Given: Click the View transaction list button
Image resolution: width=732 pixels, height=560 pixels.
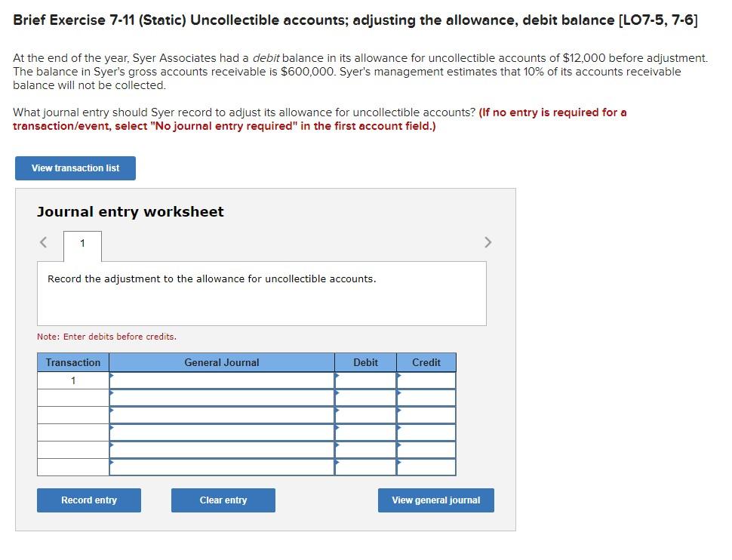Looking at the screenshot, I should pyautogui.click(x=75, y=168).
